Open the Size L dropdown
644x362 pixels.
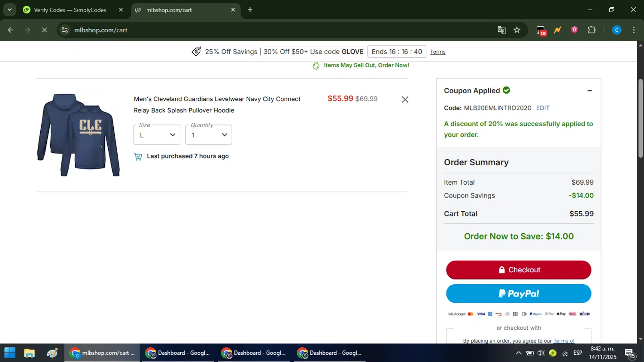157,135
